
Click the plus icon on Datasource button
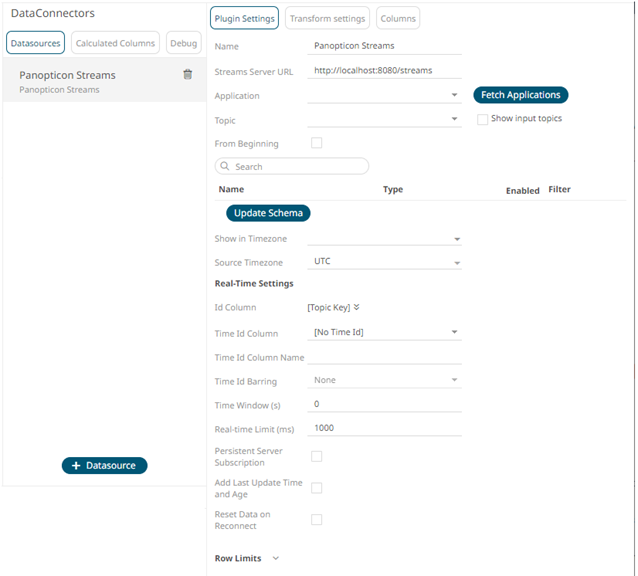point(76,466)
